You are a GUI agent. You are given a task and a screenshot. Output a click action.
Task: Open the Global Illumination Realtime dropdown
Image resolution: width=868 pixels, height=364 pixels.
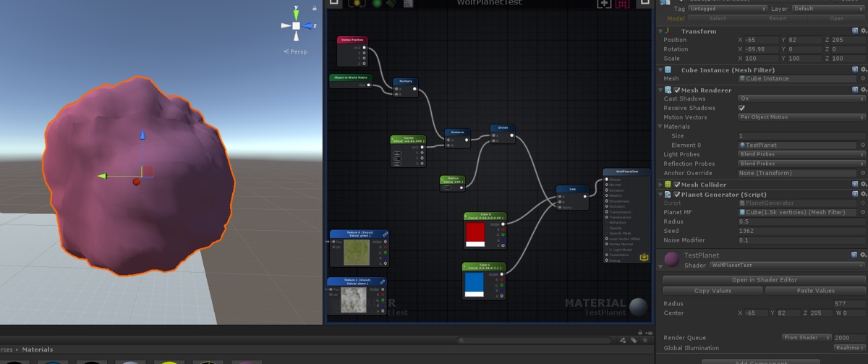[x=850, y=347]
